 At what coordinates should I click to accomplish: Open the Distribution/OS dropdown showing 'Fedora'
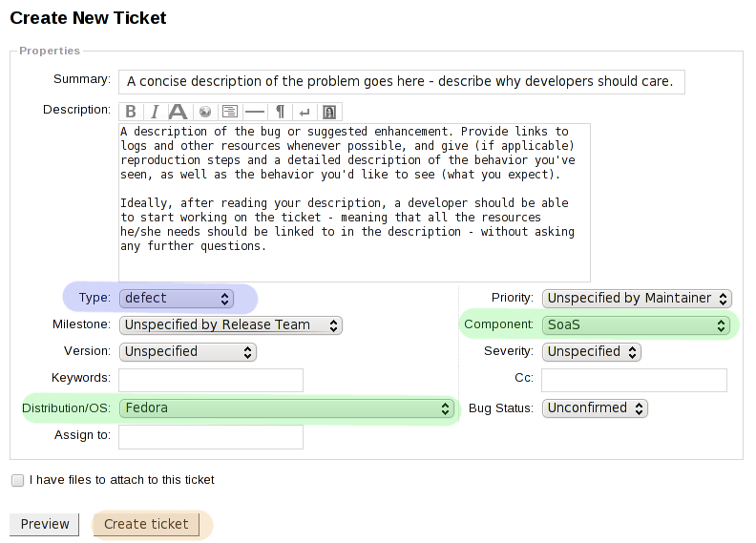click(x=285, y=408)
